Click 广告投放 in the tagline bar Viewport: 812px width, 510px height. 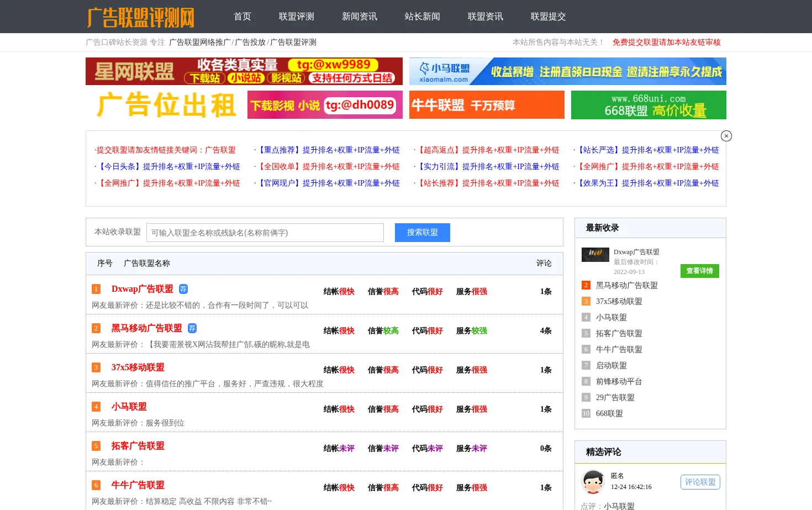(x=250, y=43)
